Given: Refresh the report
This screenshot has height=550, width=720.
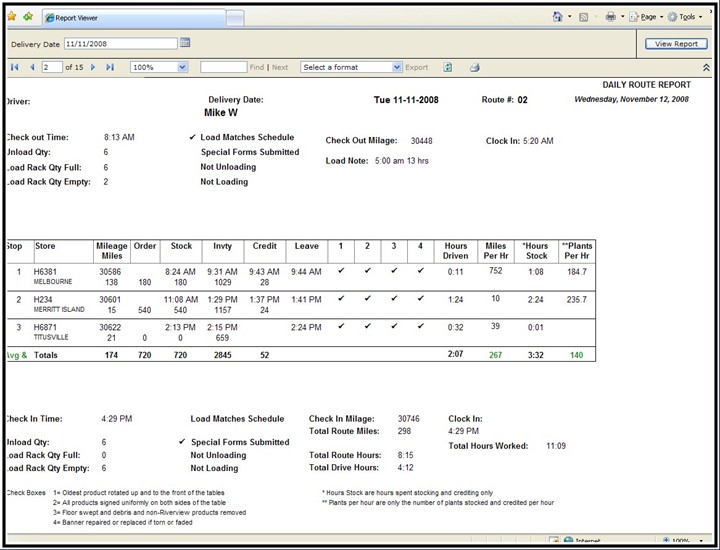Looking at the screenshot, I should coord(448,67).
